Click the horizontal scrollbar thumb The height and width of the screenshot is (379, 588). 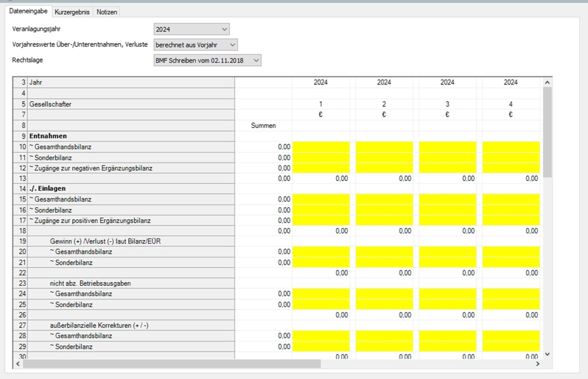click(x=171, y=364)
